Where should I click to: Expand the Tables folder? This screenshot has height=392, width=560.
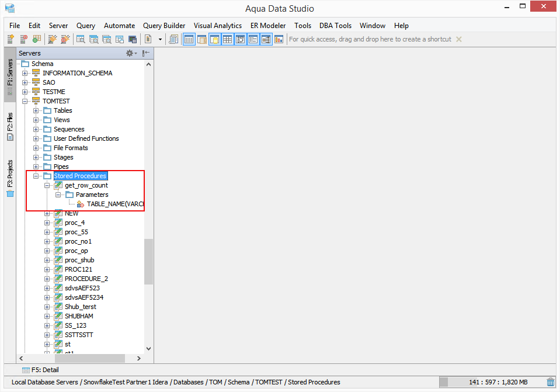[36, 110]
